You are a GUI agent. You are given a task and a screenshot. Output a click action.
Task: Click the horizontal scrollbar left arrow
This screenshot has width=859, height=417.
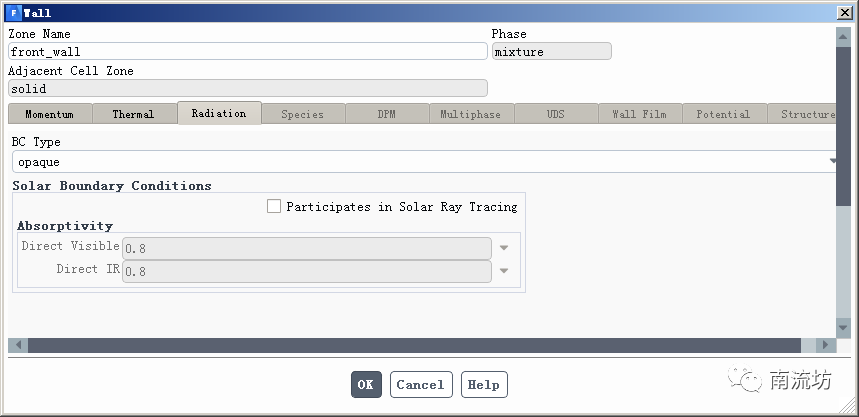(x=17, y=345)
